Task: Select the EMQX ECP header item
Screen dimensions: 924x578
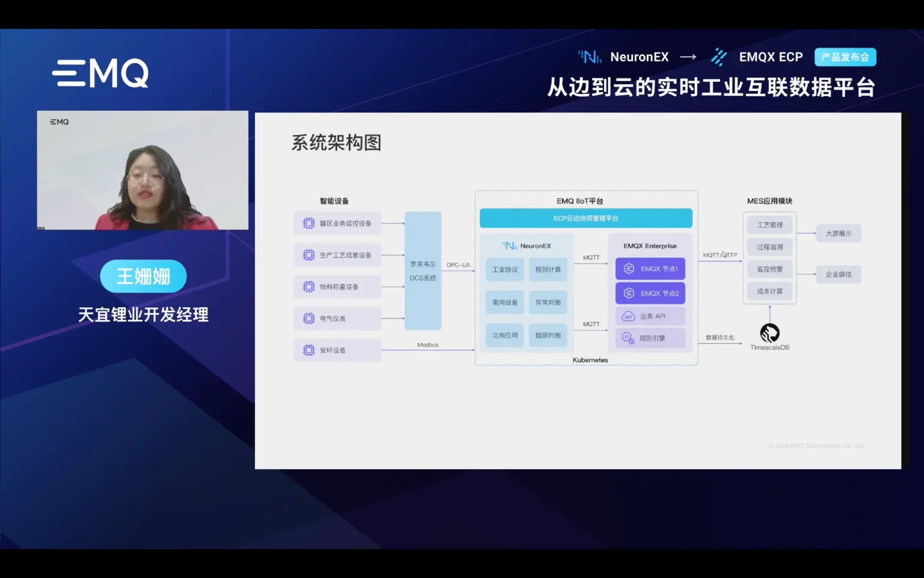Action: click(x=771, y=57)
